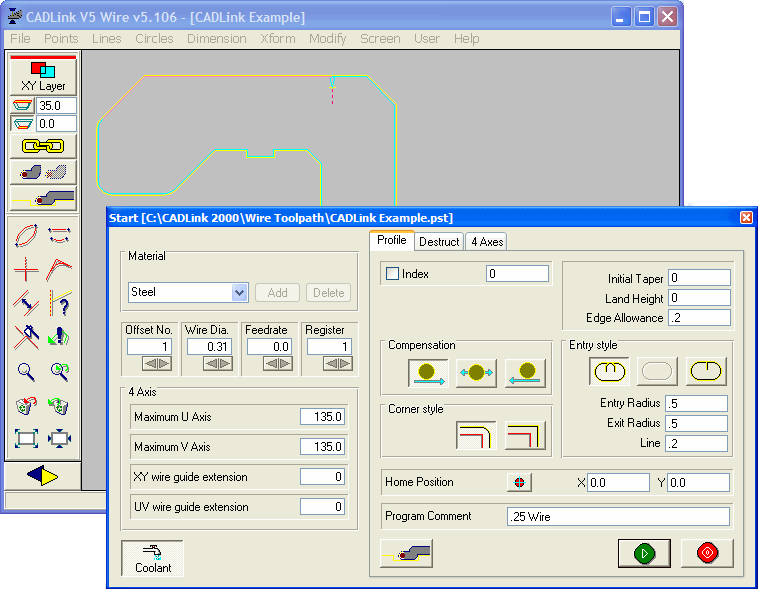Click the XY Layer button
This screenshot has width=758, height=589.
43,75
